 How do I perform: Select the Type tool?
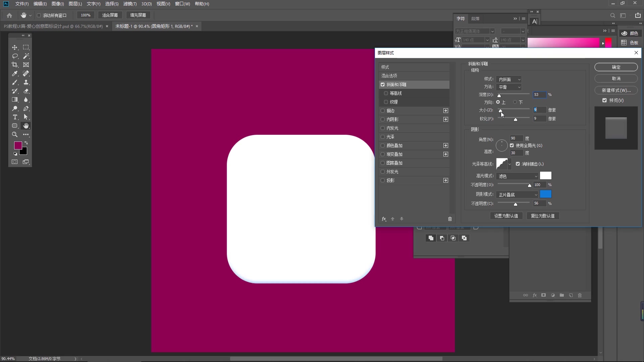[x=15, y=117]
